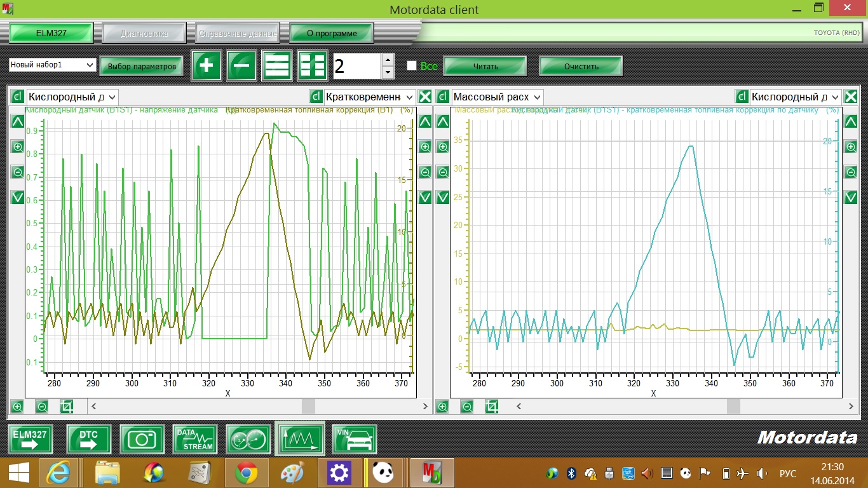
Task: Switch to Справочные данные tab
Action: coord(238,33)
